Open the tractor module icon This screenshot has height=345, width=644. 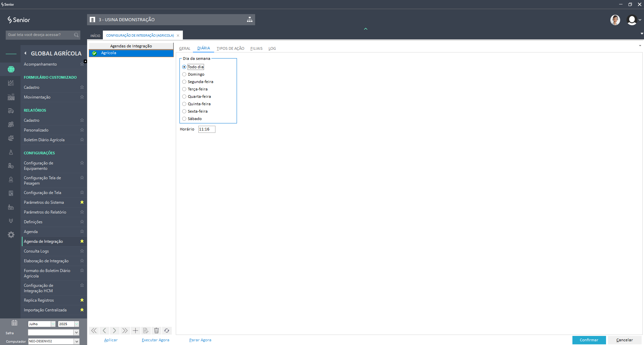pos(11,111)
